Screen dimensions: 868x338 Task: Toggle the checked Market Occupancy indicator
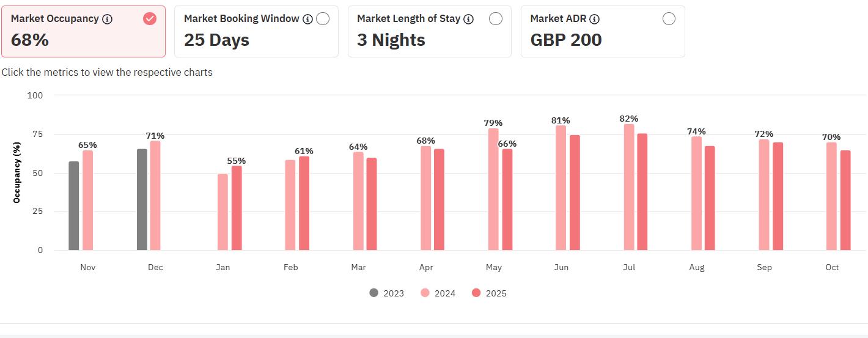click(x=150, y=19)
